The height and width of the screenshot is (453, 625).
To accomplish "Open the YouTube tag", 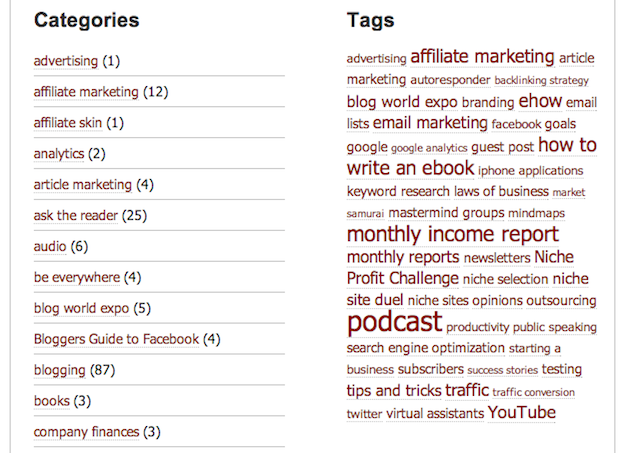I will coord(521,413).
